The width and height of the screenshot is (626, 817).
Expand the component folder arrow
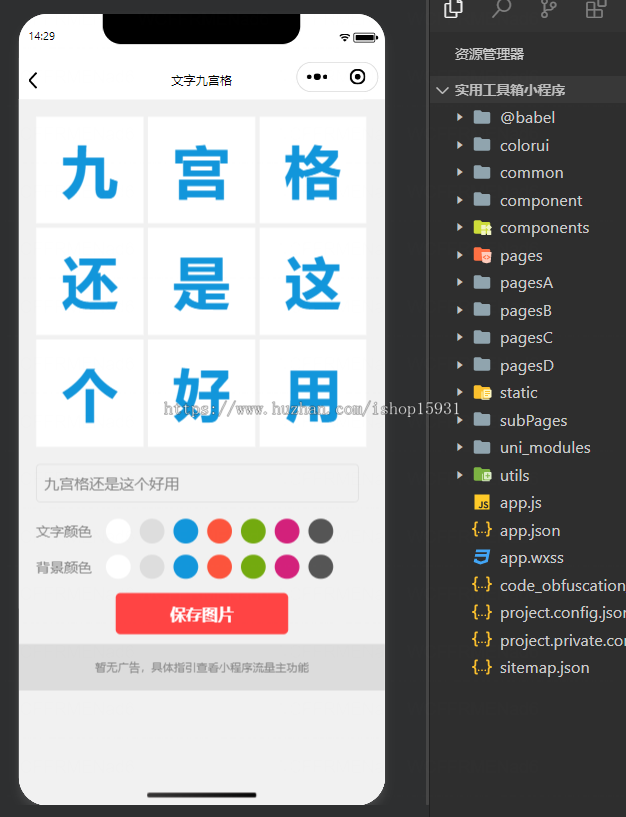click(459, 200)
